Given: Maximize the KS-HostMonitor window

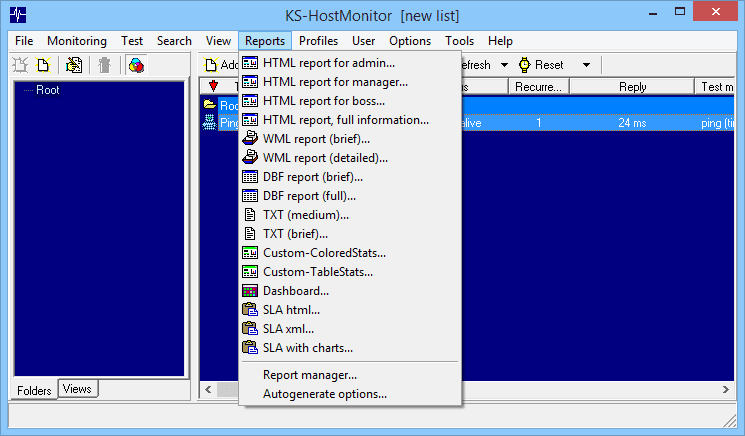Looking at the screenshot, I should tap(680, 11).
